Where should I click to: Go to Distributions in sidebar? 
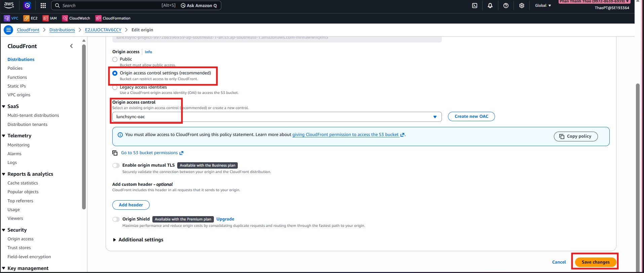pos(21,59)
